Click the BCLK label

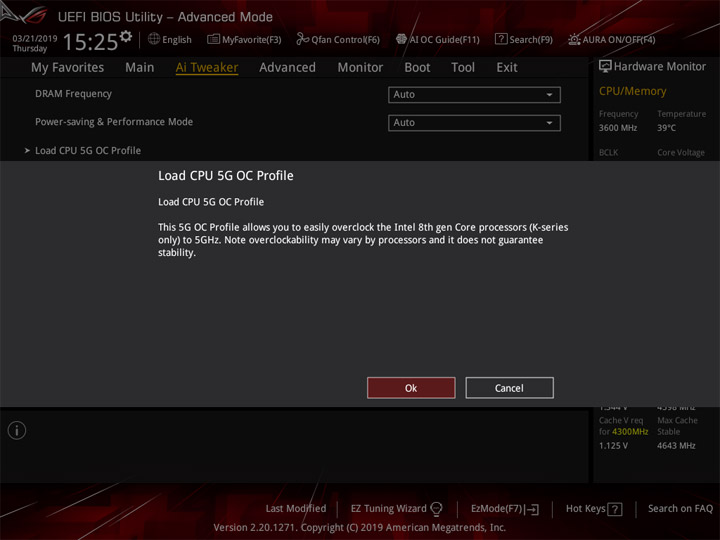click(608, 152)
